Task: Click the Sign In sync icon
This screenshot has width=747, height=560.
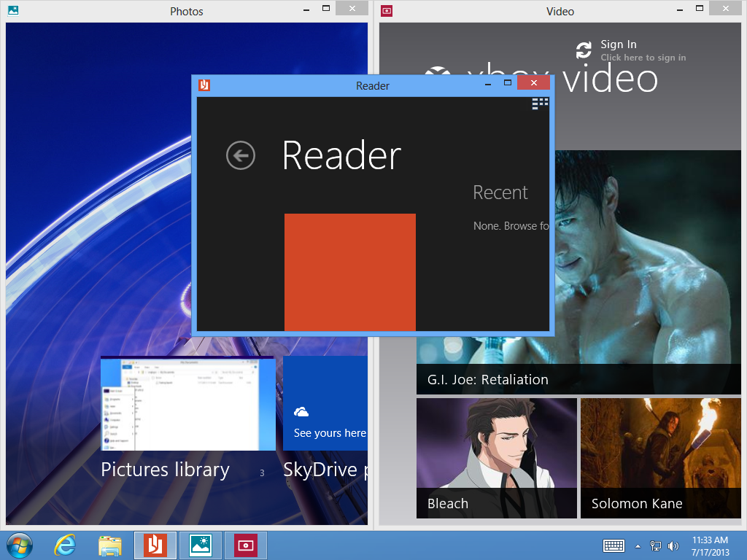Action: click(x=584, y=50)
